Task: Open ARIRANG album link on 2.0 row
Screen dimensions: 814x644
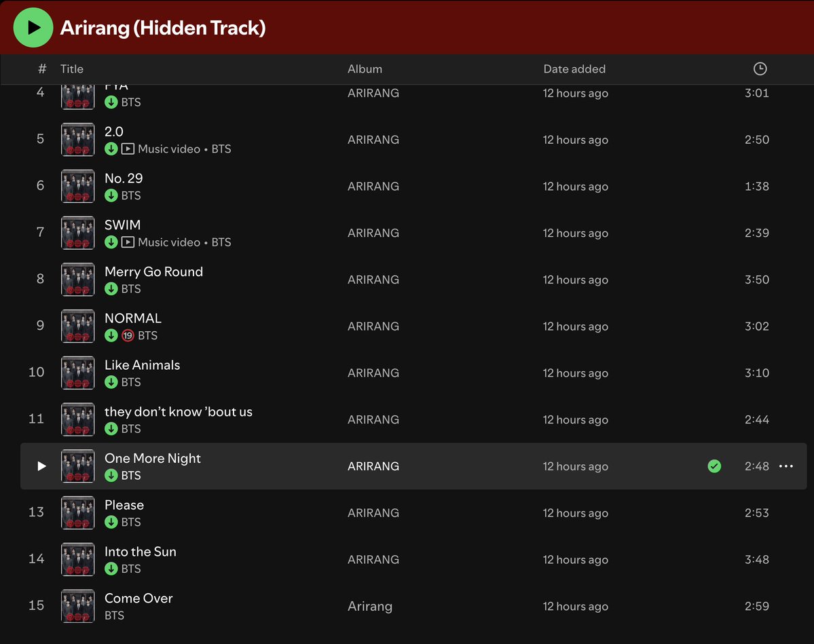Action: [x=373, y=140]
